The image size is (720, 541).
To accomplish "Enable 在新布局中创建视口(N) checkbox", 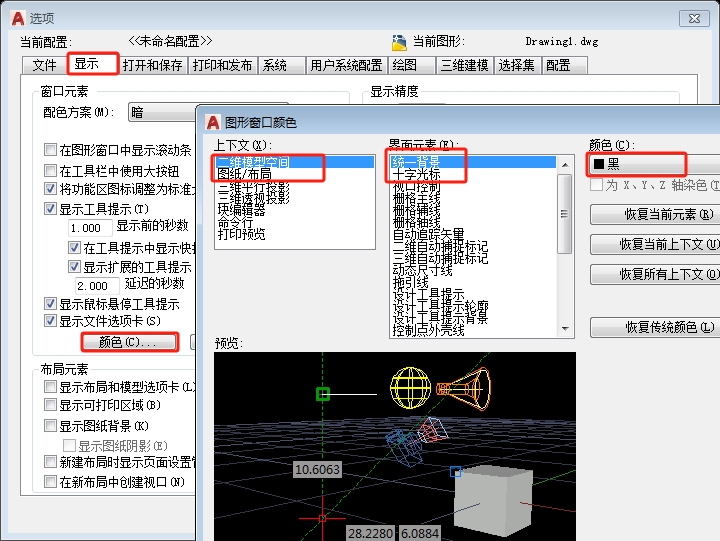I will pos(50,482).
